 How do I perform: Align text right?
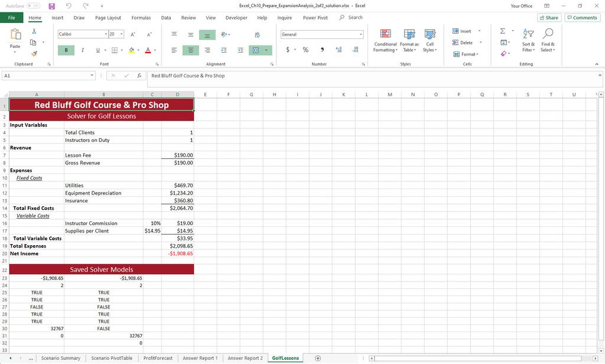(x=207, y=50)
